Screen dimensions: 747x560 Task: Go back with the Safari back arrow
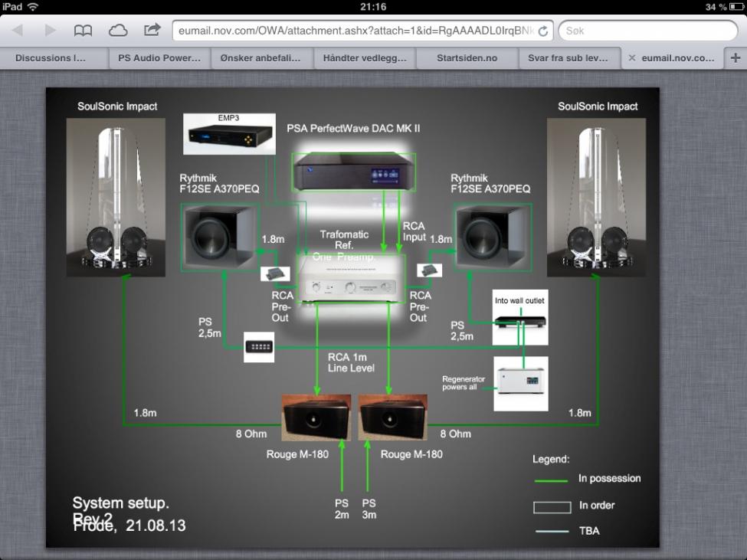pyautogui.click(x=18, y=31)
